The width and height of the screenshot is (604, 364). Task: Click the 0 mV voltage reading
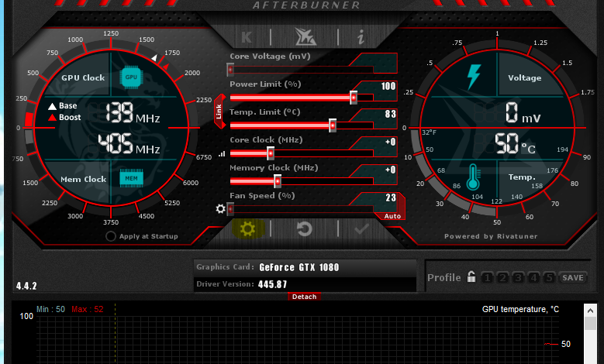click(523, 113)
